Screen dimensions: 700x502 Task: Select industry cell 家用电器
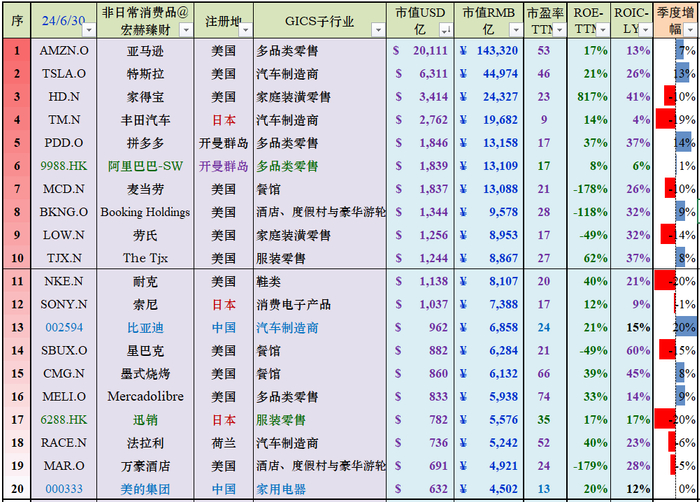tap(320, 489)
